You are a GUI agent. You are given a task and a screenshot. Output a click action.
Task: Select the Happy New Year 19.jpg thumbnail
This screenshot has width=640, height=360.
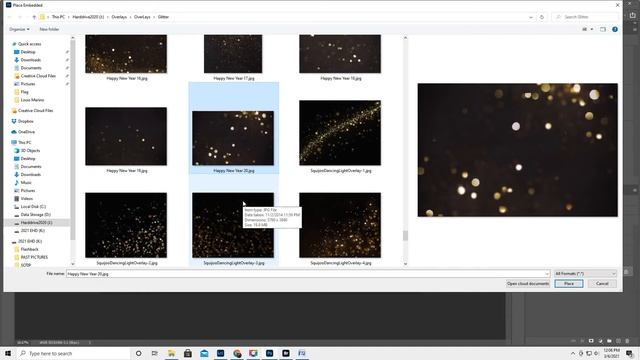[x=126, y=136]
